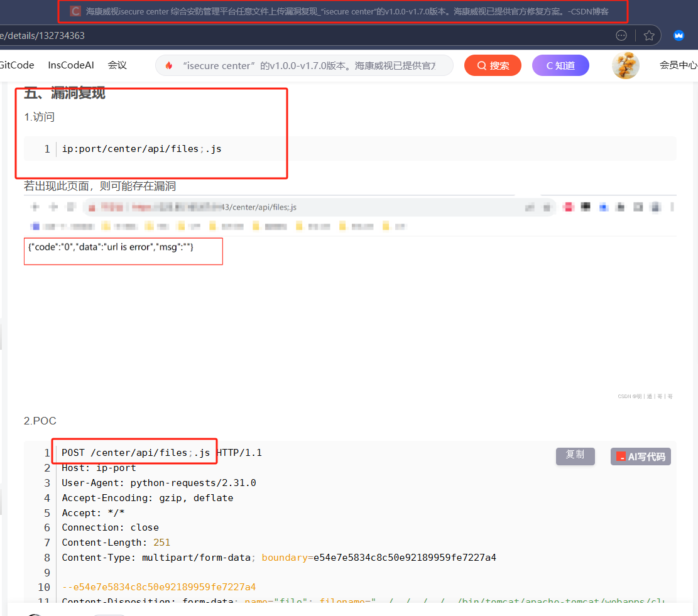Click the 1.访问 step text

click(39, 117)
